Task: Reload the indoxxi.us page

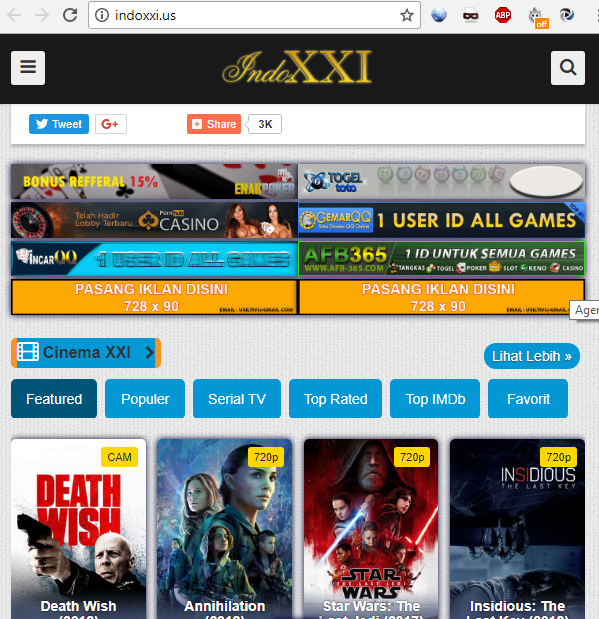Action: click(70, 15)
